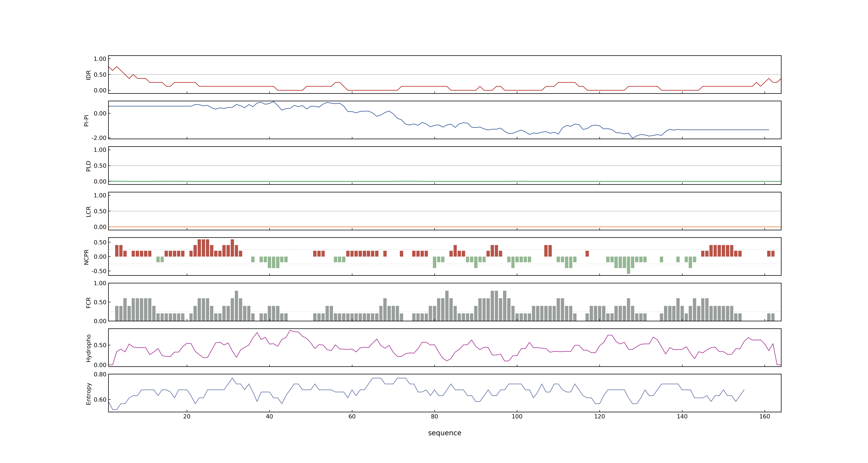Click x-axis tick label 140
This screenshot has height=463, width=868.
(x=682, y=416)
